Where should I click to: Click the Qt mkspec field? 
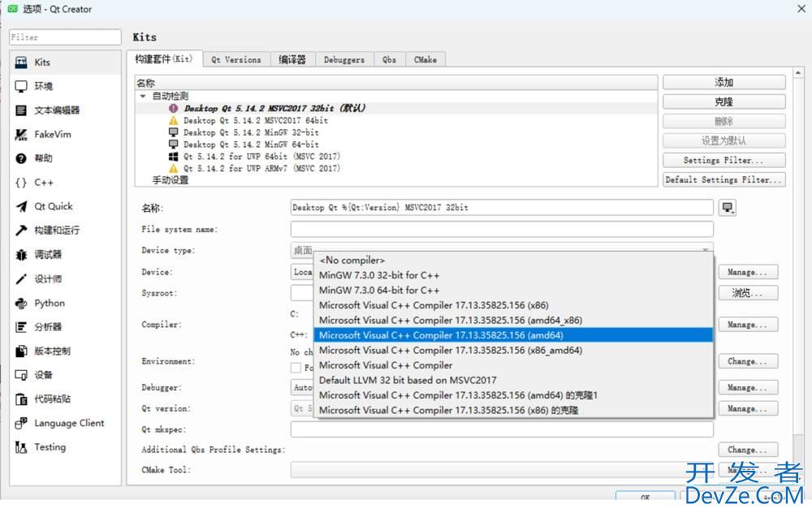coord(502,429)
